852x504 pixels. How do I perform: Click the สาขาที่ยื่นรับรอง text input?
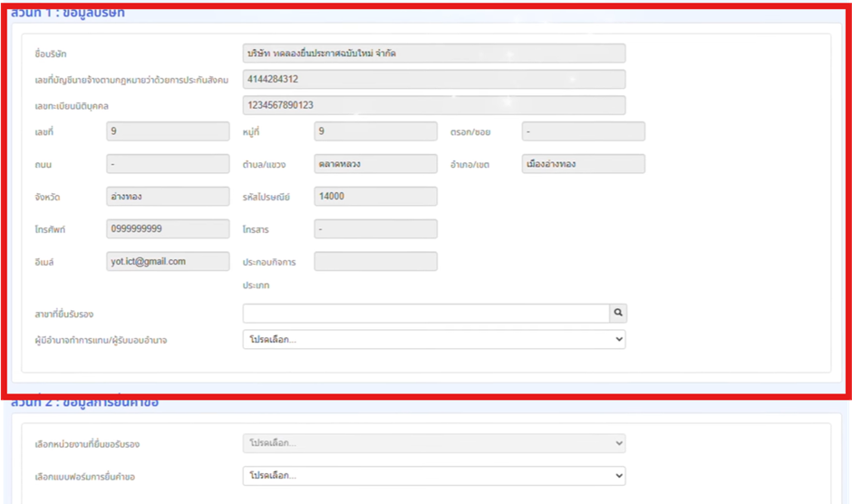coord(425,313)
